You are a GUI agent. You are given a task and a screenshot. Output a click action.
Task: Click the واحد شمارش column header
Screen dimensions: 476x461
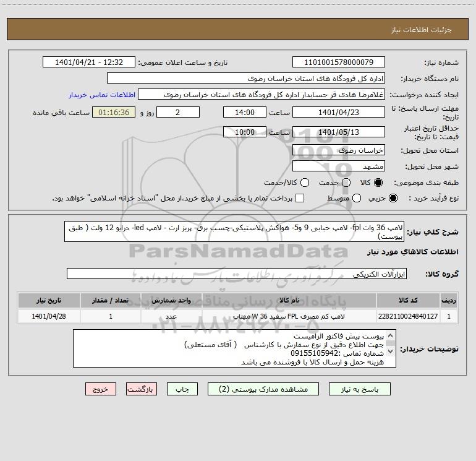pos(171,300)
